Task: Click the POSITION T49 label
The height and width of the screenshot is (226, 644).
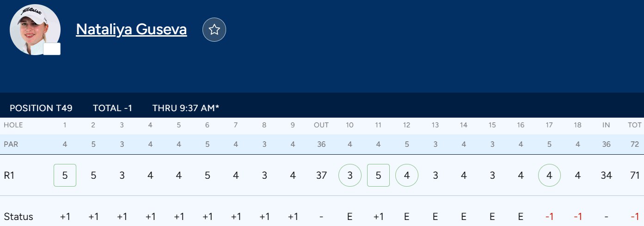Action: tap(41, 108)
